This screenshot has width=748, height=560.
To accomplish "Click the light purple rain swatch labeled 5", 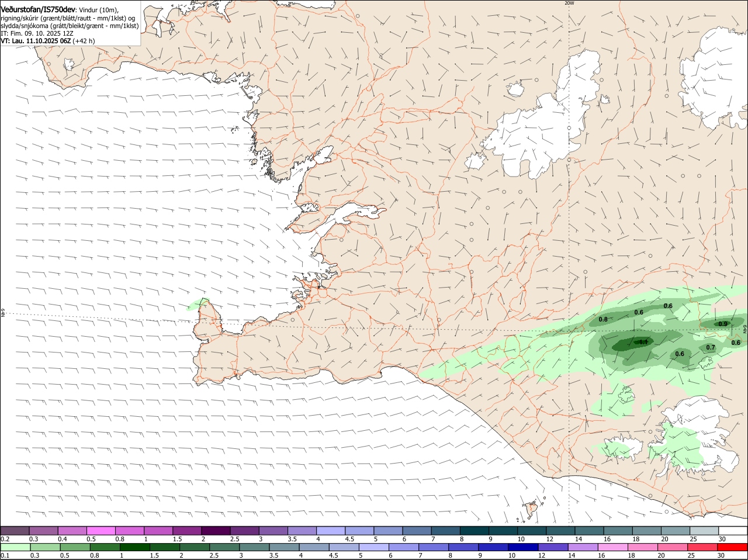I will pos(373,547).
